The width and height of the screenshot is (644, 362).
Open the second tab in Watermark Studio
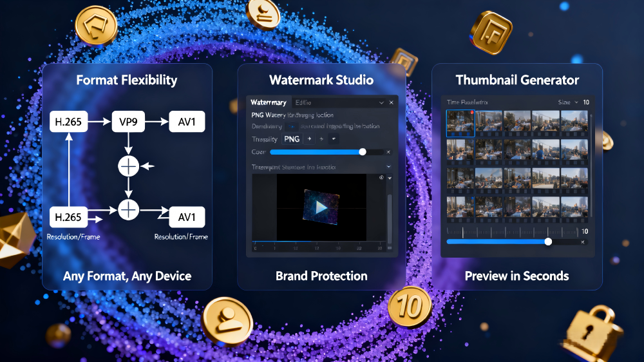click(x=302, y=102)
